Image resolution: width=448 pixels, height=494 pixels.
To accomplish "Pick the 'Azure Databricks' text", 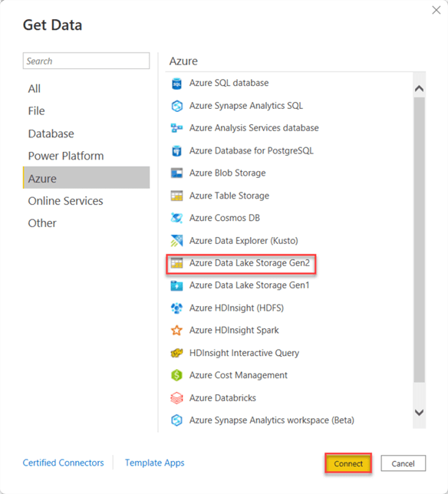I will 222,398.
